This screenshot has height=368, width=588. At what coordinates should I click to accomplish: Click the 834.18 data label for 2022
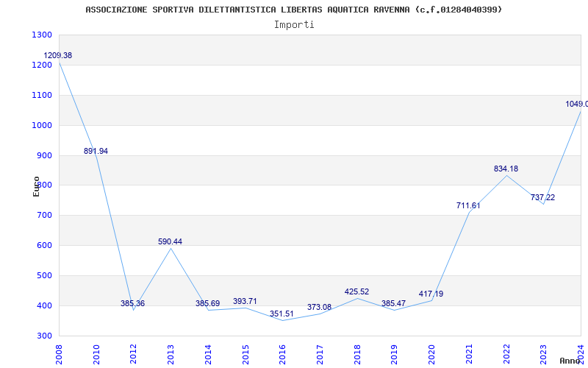point(506,169)
